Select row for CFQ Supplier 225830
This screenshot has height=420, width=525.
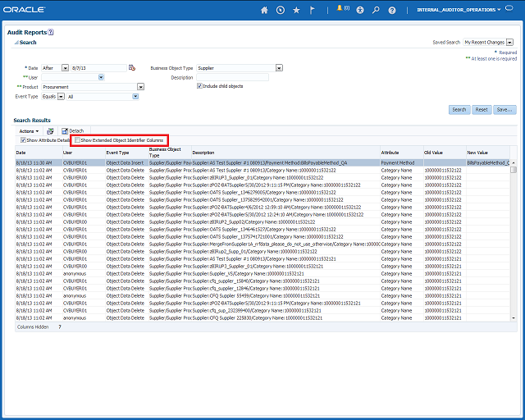pyautogui.click(x=262, y=317)
